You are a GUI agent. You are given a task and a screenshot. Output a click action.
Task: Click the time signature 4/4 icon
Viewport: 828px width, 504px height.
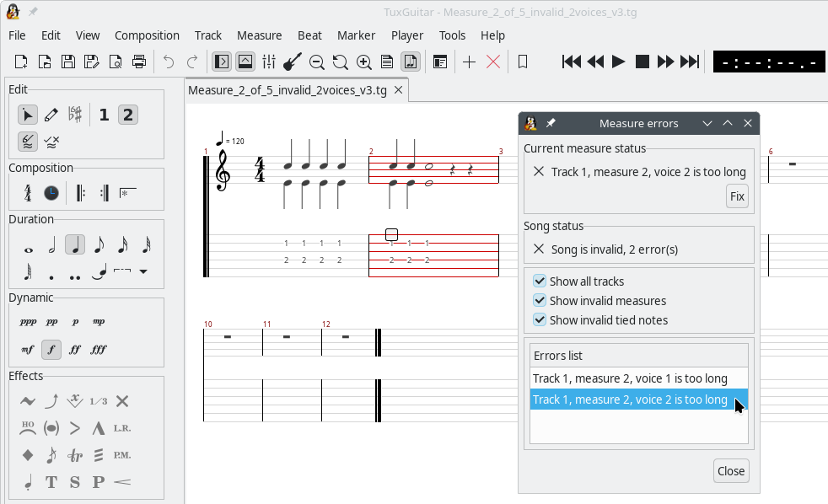pyautogui.click(x=28, y=193)
